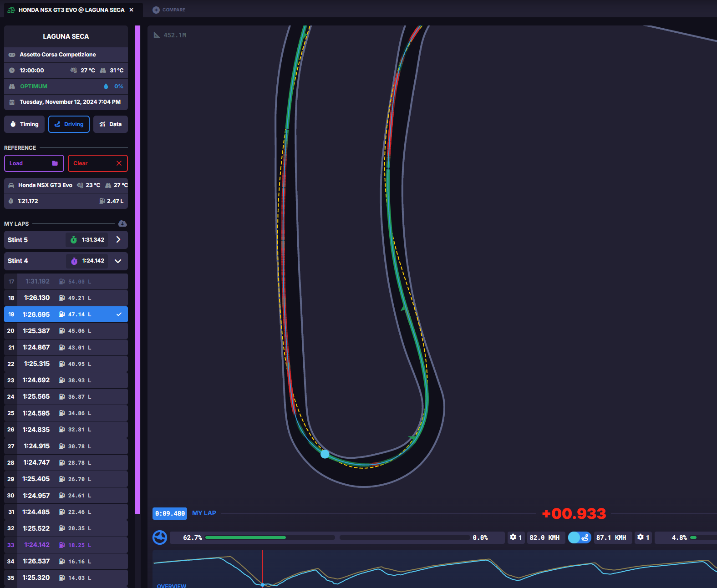Click the track temperature icon 31 °C
717x588 pixels.
(x=103, y=71)
